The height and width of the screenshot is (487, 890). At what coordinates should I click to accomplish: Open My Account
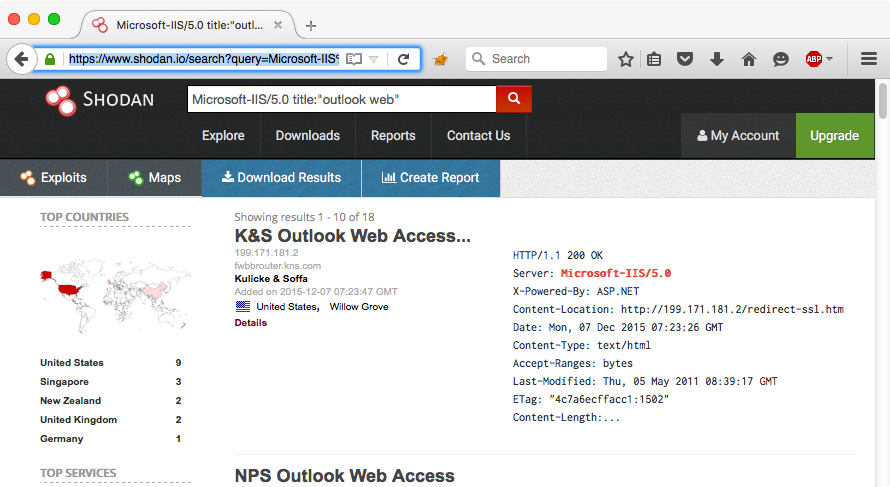738,136
